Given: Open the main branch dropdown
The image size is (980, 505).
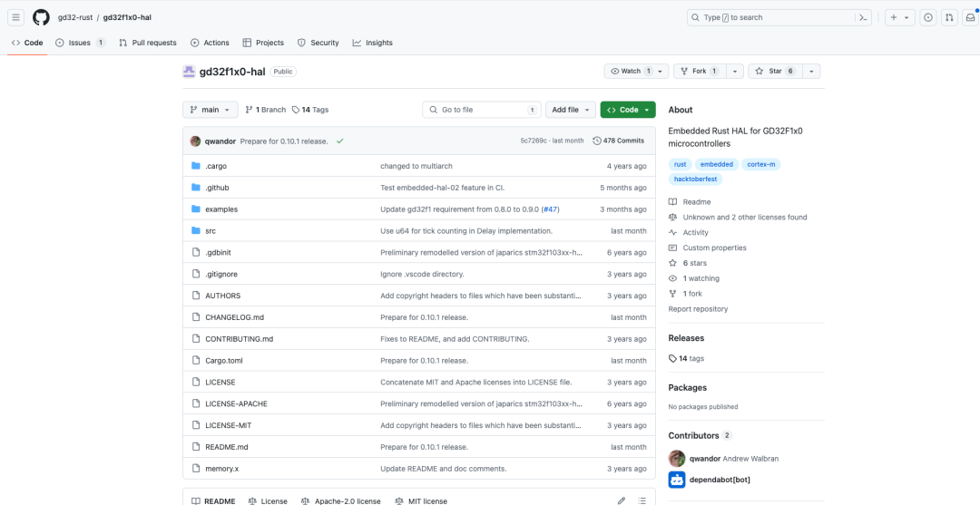Looking at the screenshot, I should click(x=210, y=109).
